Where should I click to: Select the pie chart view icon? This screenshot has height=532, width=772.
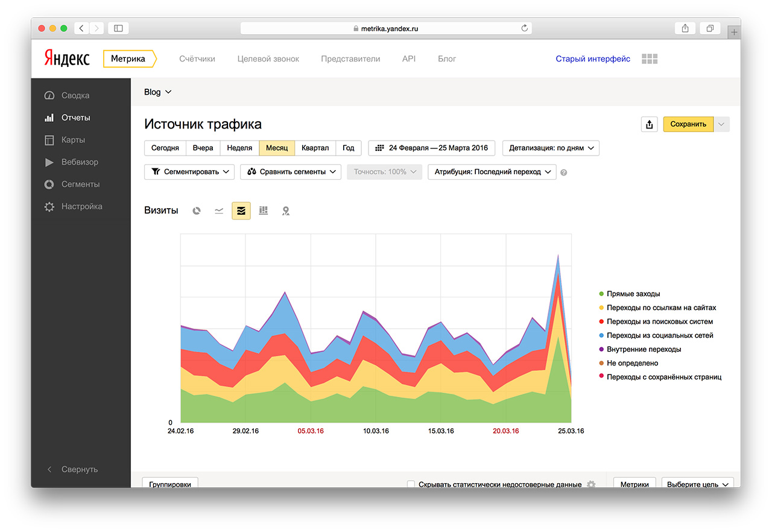(x=196, y=211)
